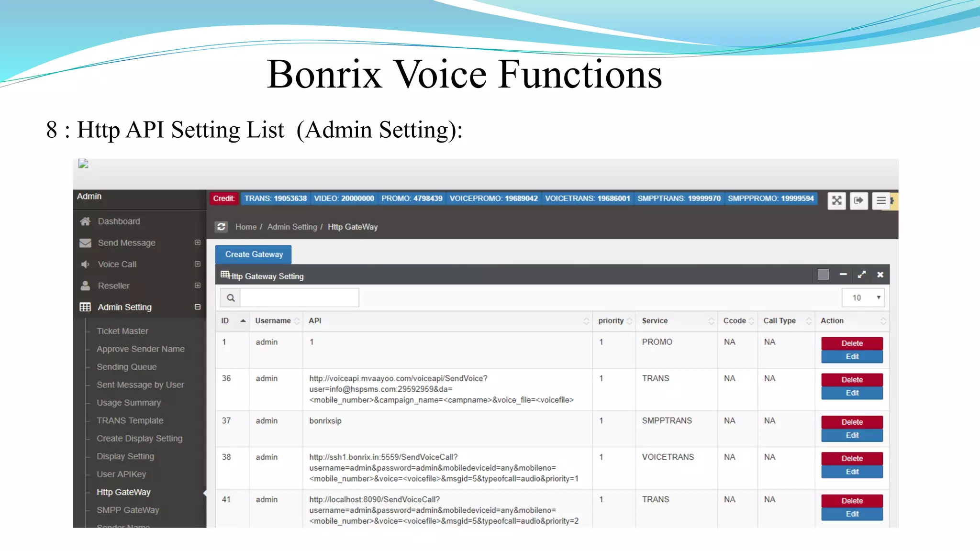
Task: Delete the gateway with ID 38
Action: point(852,459)
